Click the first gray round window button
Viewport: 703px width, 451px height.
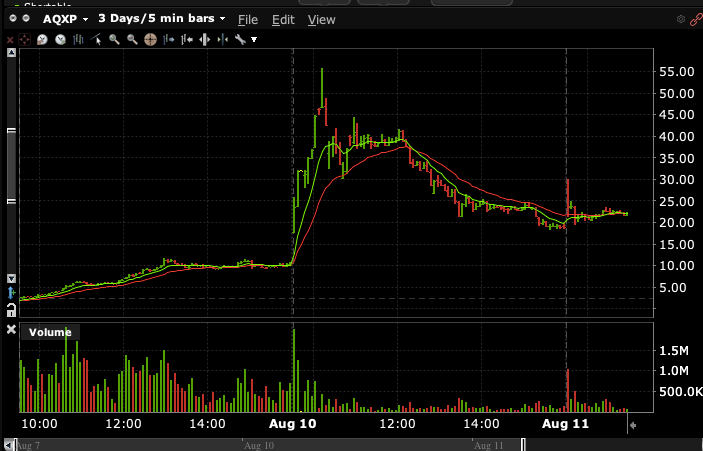pyautogui.click(x=13, y=18)
